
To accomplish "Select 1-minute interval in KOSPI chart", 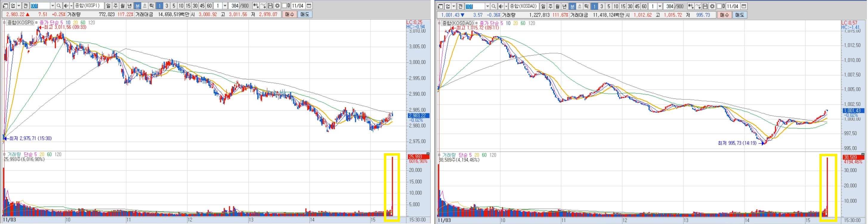I will point(160,6).
